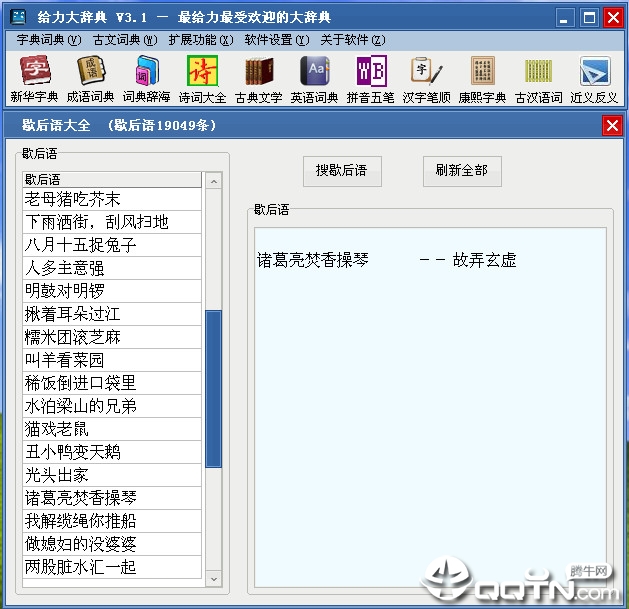
Task: Close the 歇后语大全 panel
Action: point(612,126)
